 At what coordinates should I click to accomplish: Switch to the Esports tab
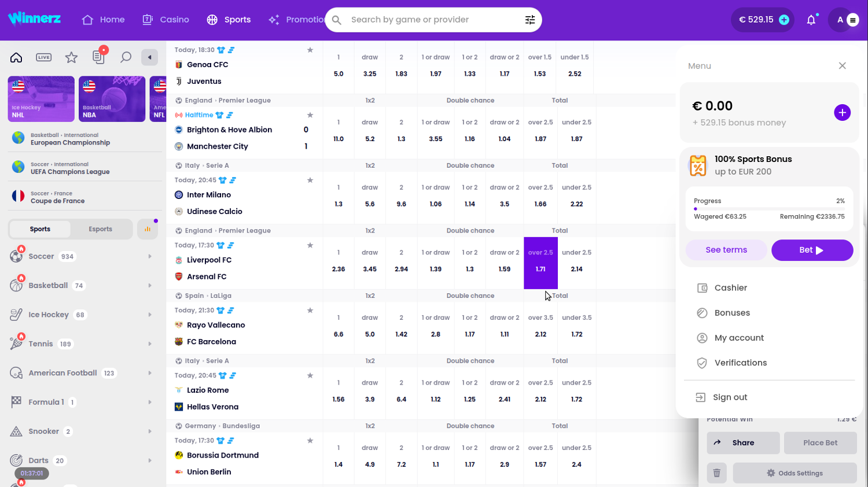pos(101,229)
